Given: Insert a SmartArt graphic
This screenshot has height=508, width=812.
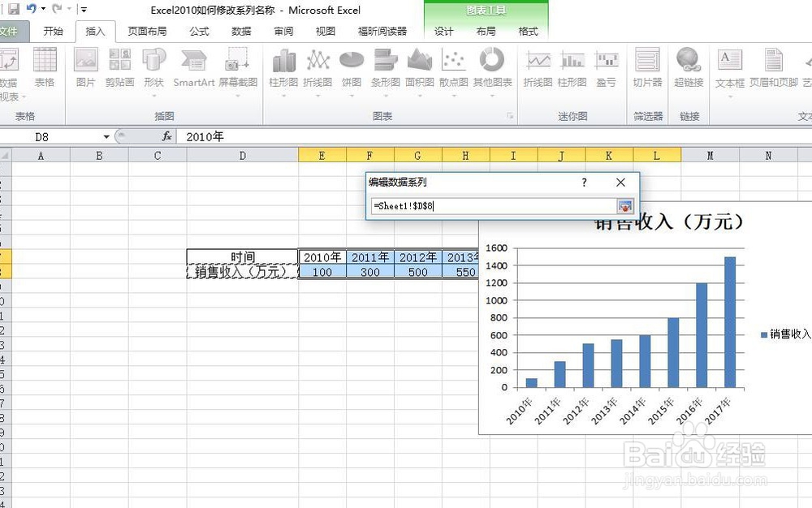Looking at the screenshot, I should [x=192, y=69].
